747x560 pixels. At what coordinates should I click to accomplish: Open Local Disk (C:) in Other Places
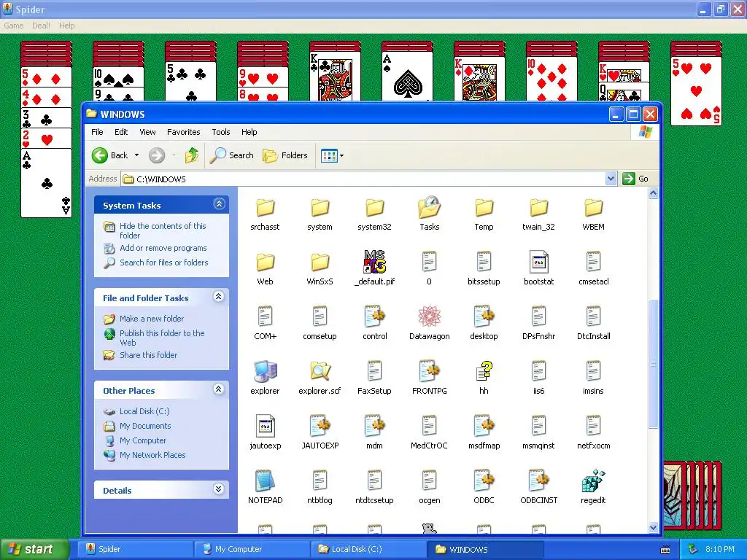coord(144,411)
